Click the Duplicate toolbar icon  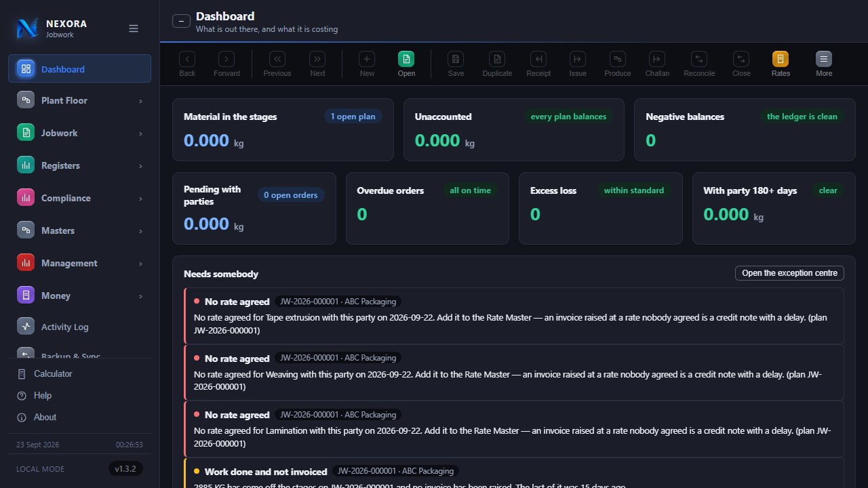(x=497, y=59)
